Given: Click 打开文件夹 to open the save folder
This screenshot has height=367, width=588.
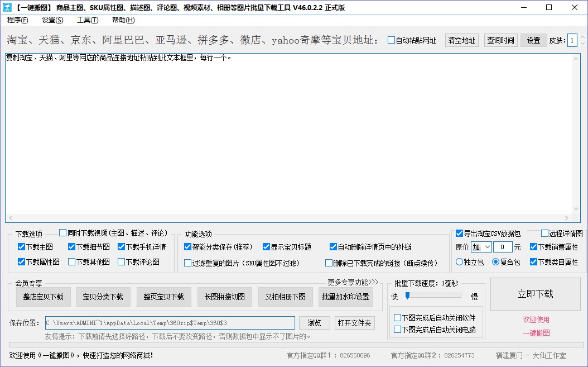Looking at the screenshot, I should [355, 323].
